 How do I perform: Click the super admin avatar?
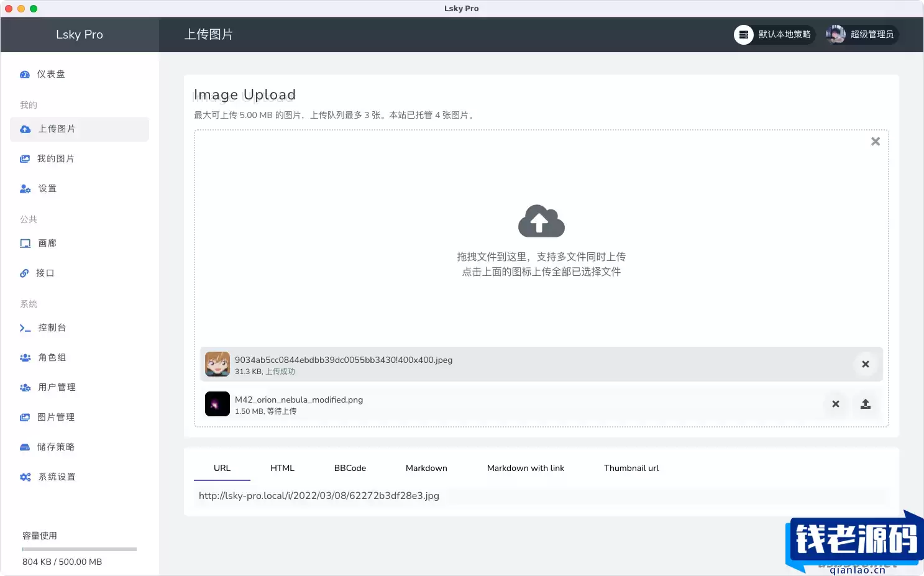coord(836,35)
